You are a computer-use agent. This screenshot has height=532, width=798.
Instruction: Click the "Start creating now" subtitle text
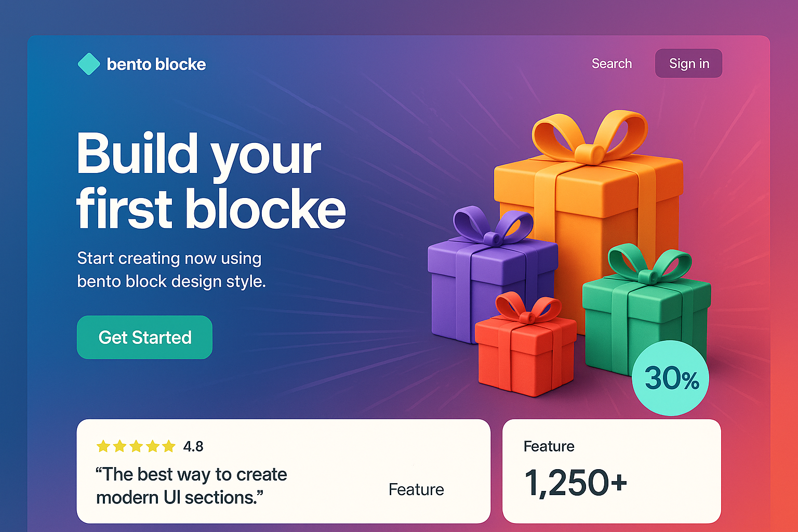pos(171,270)
